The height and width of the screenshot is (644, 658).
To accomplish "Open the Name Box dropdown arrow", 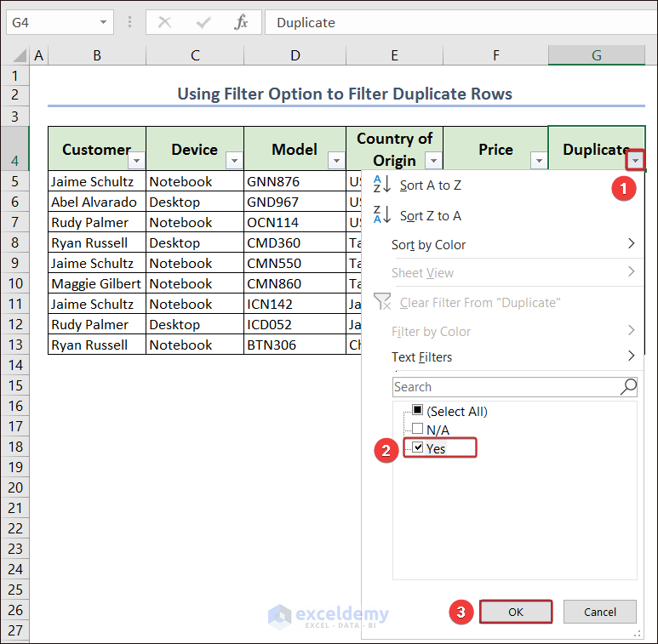I will tap(103, 22).
